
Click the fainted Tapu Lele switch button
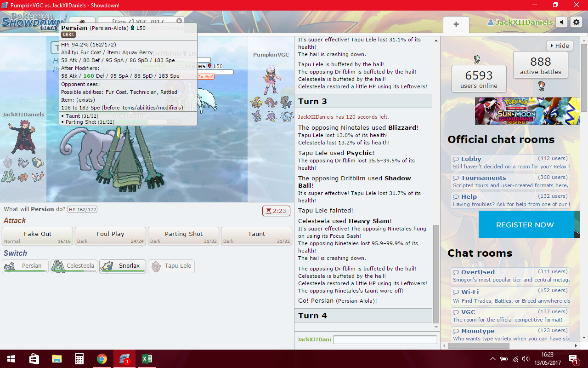click(171, 266)
